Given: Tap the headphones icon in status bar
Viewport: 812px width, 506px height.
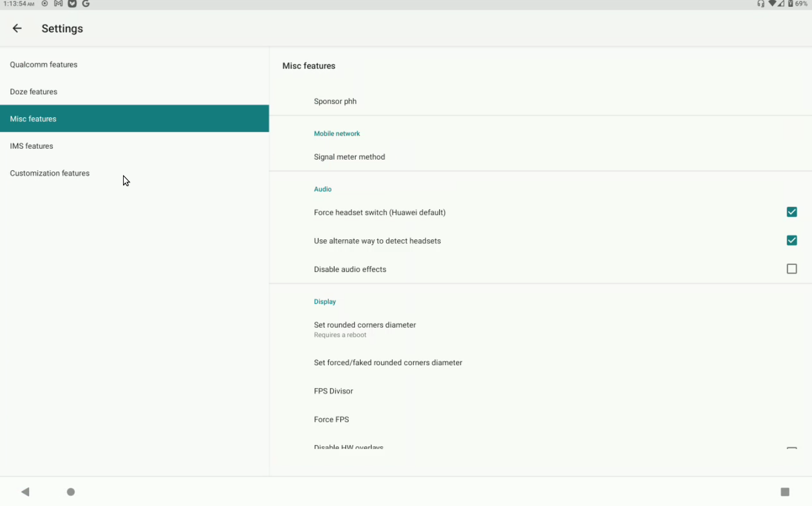Looking at the screenshot, I should click(x=761, y=4).
